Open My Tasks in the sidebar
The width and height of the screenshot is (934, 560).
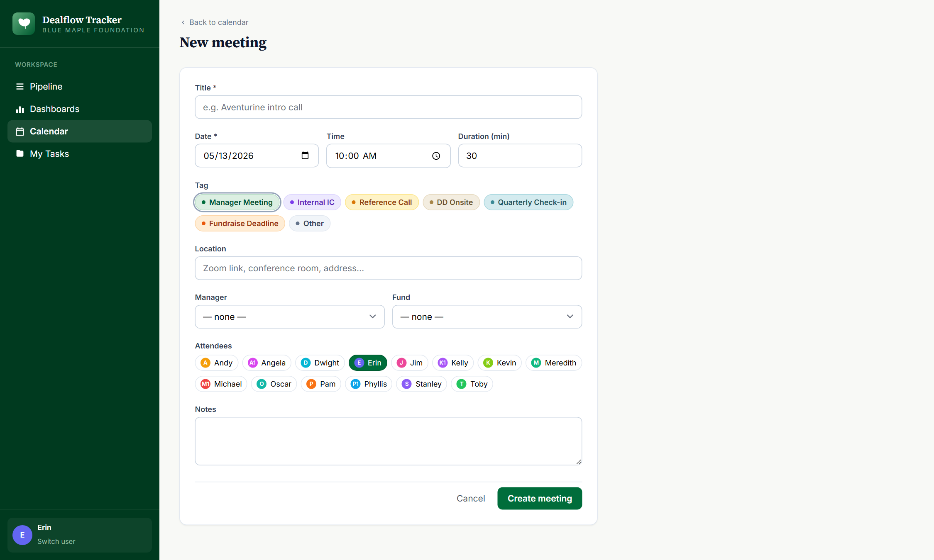(80, 153)
